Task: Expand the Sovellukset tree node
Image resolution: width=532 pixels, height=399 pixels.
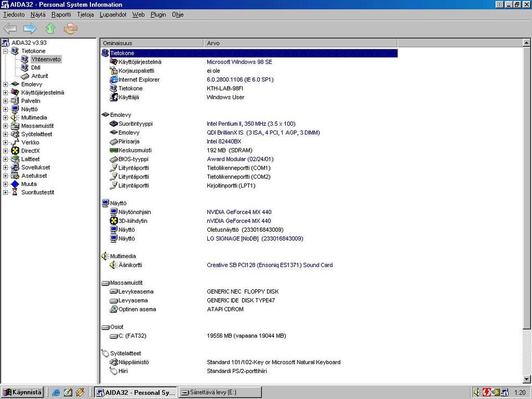Action: (x=6, y=167)
